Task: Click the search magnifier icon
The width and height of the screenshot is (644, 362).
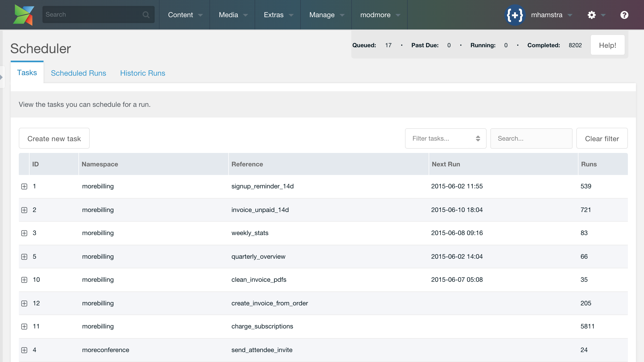Action: coord(146,14)
